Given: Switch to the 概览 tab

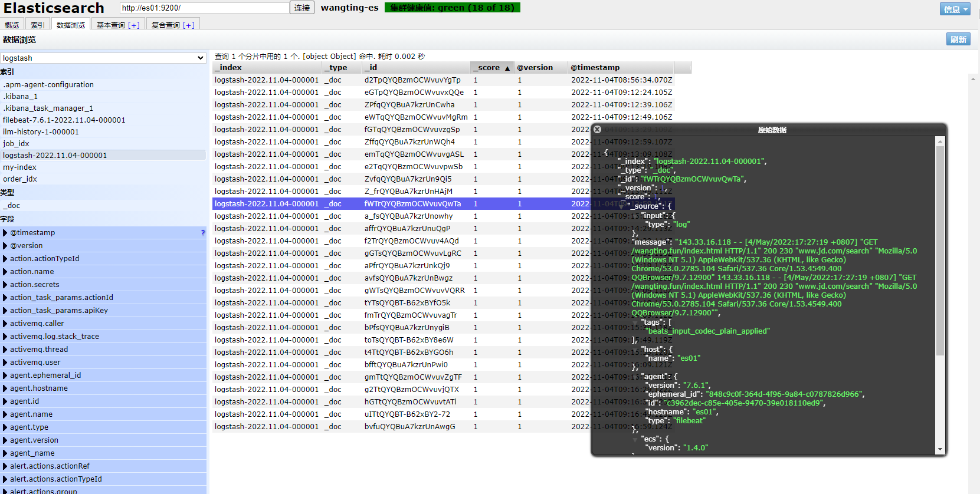Looking at the screenshot, I should tap(12, 25).
